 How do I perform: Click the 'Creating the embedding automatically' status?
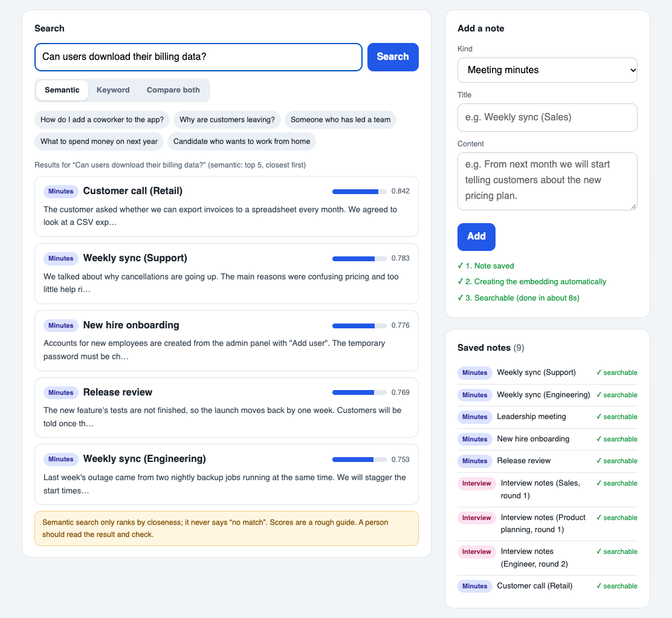532,282
